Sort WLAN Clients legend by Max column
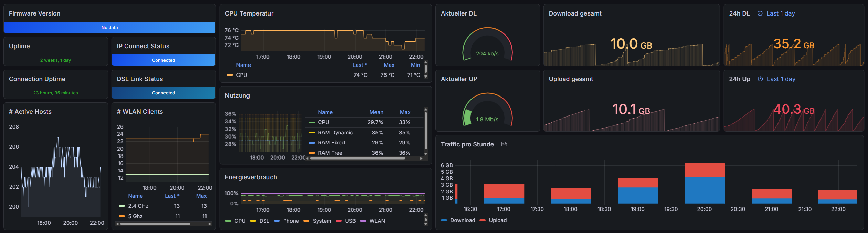The height and width of the screenshot is (233, 868). coord(201,196)
